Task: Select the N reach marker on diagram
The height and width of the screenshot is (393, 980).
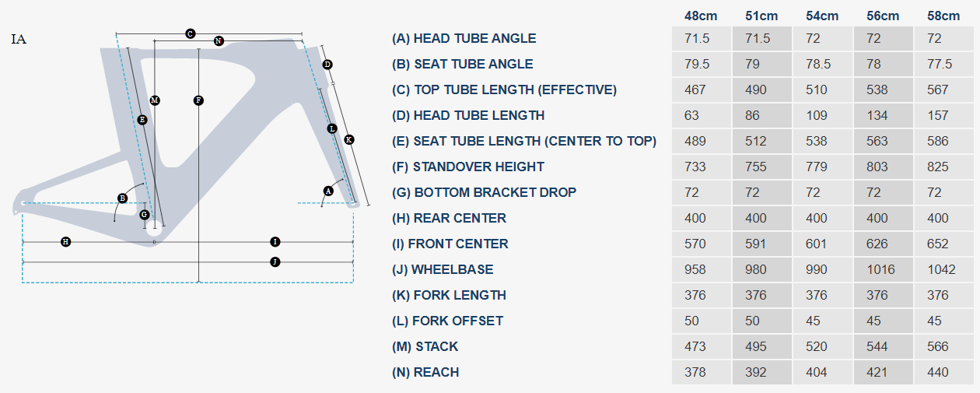Action: point(219,40)
